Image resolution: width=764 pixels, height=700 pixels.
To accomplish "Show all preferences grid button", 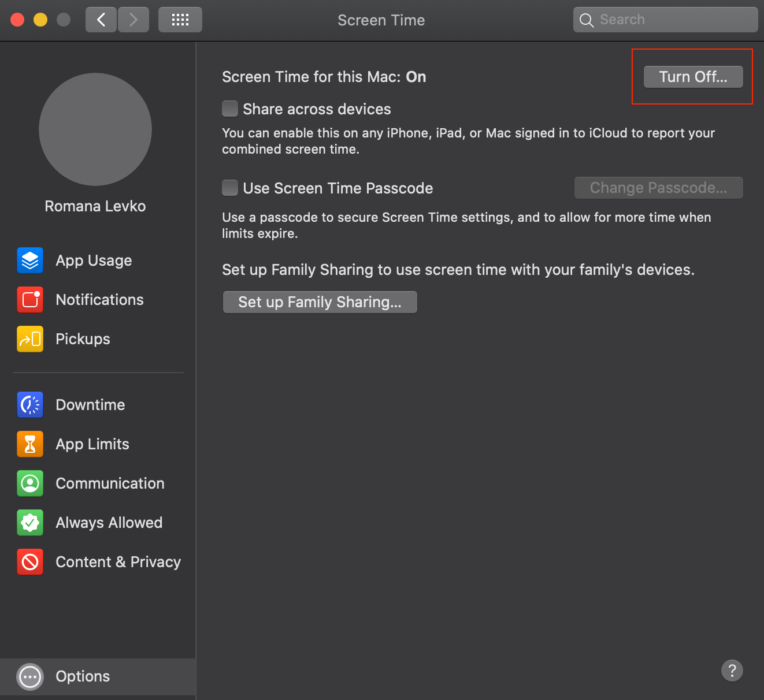I will (180, 20).
